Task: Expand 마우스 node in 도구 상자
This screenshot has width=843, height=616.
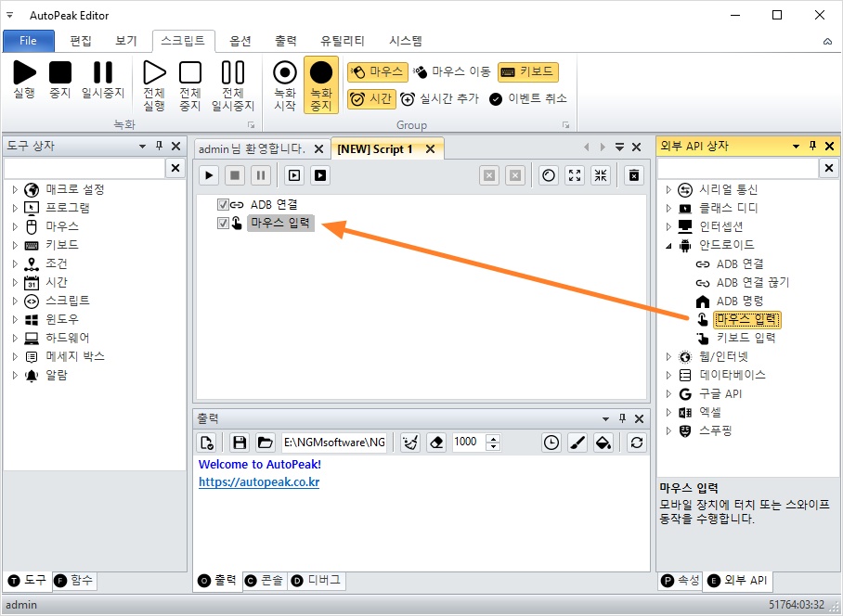Action: [x=15, y=226]
